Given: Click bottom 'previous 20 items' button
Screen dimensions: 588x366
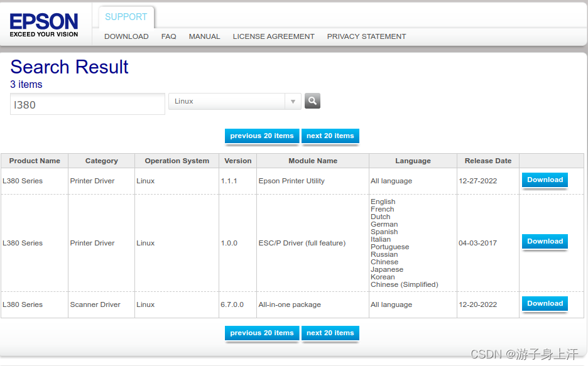Looking at the screenshot, I should point(262,333).
